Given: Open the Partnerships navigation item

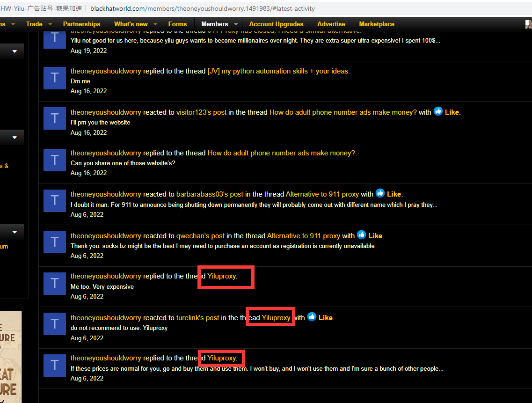Looking at the screenshot, I should pos(82,24).
